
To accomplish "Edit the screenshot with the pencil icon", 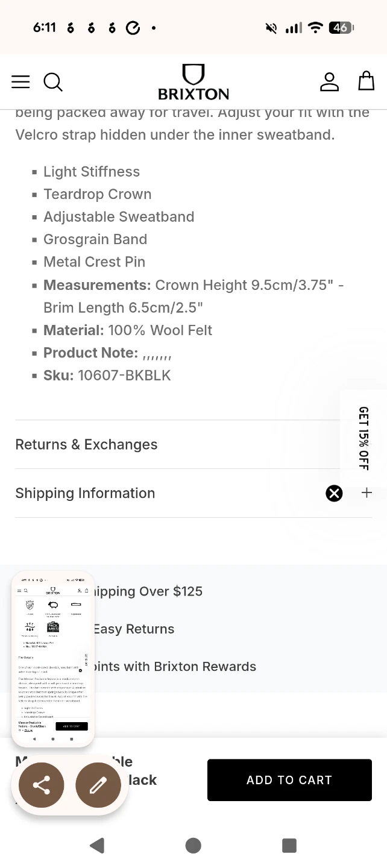I will tap(98, 785).
